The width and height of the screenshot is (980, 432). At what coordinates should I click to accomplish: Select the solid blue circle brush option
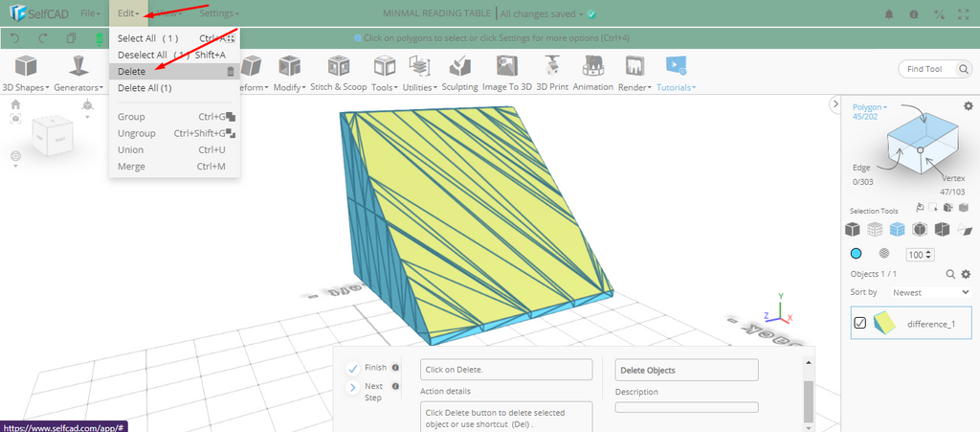coord(857,254)
